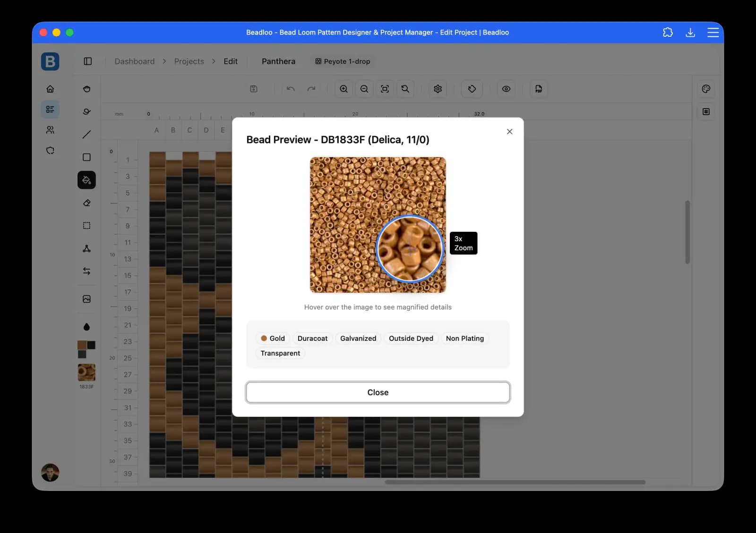Open the home icon in the sidebar

tap(50, 89)
